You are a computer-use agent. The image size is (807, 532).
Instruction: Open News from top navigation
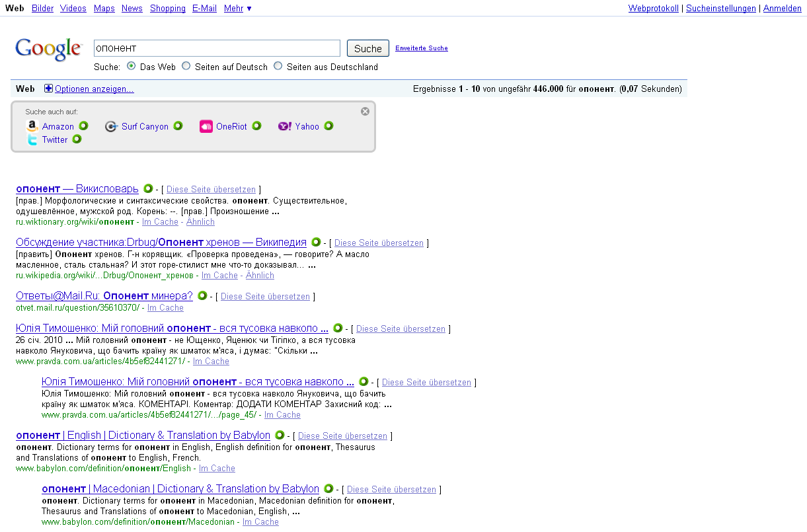[132, 8]
